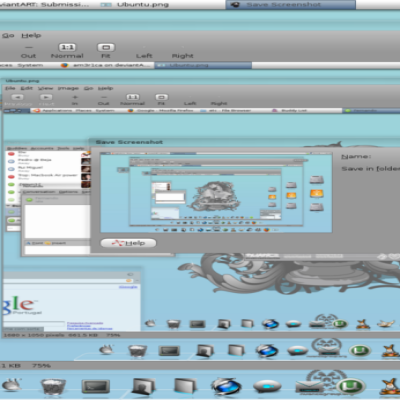Launch the Terminal from the largest dock
Viewport: 400px width, 400px height.
tap(96, 386)
